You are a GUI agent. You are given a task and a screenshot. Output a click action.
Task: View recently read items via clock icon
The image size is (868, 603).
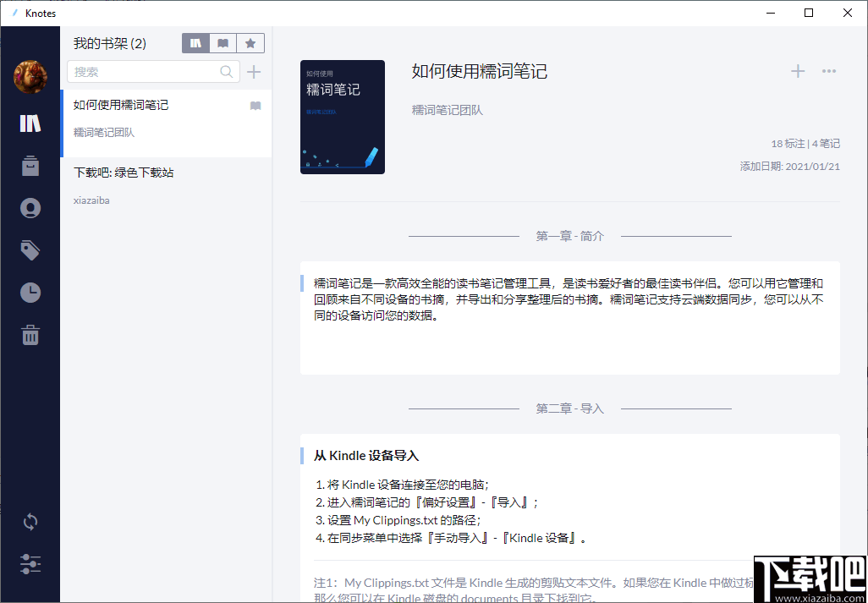coord(30,293)
